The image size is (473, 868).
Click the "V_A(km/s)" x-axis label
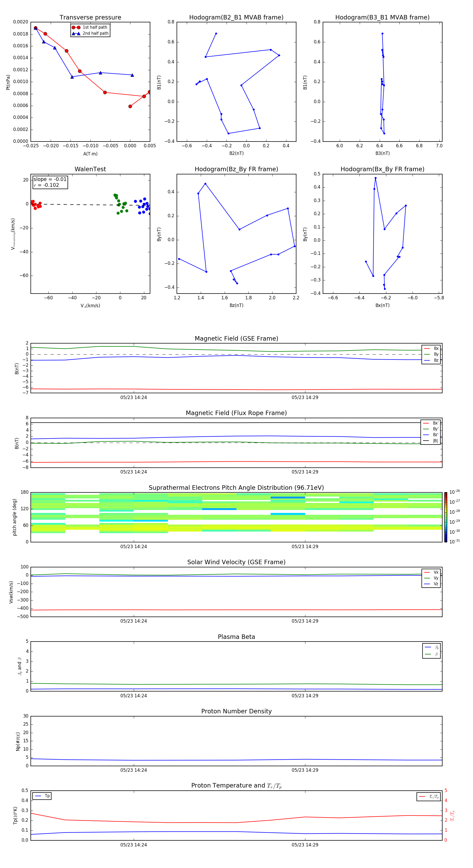point(90,306)
